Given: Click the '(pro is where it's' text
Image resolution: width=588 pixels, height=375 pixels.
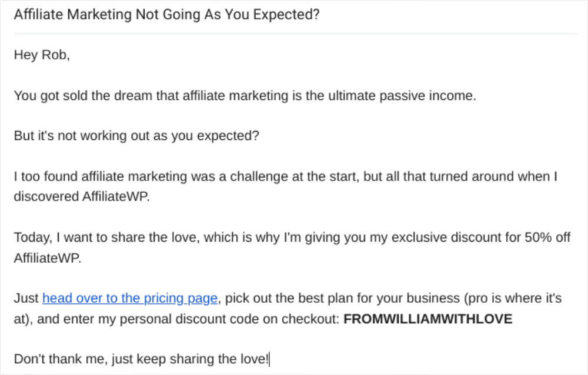Looking at the screenshot, I should [x=513, y=298].
